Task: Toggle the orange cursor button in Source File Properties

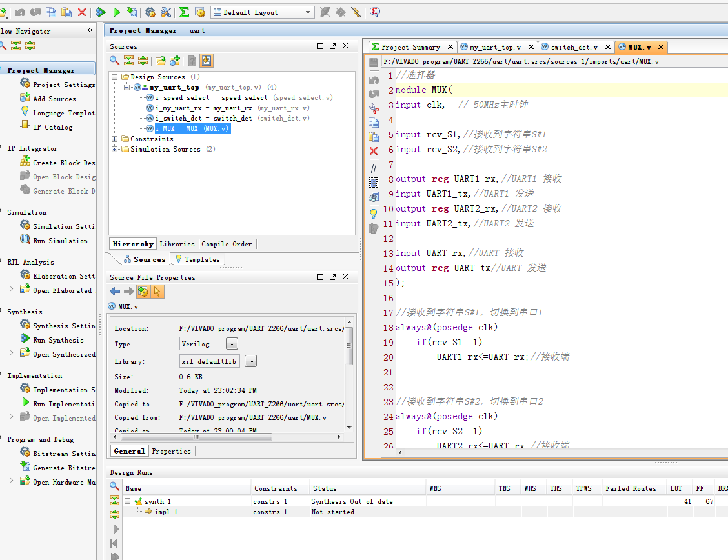Action: click(157, 292)
